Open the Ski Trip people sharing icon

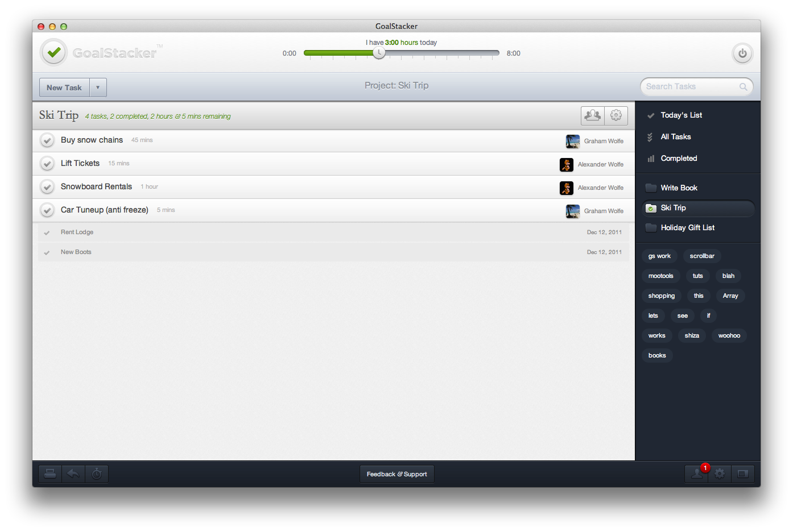pyautogui.click(x=593, y=115)
